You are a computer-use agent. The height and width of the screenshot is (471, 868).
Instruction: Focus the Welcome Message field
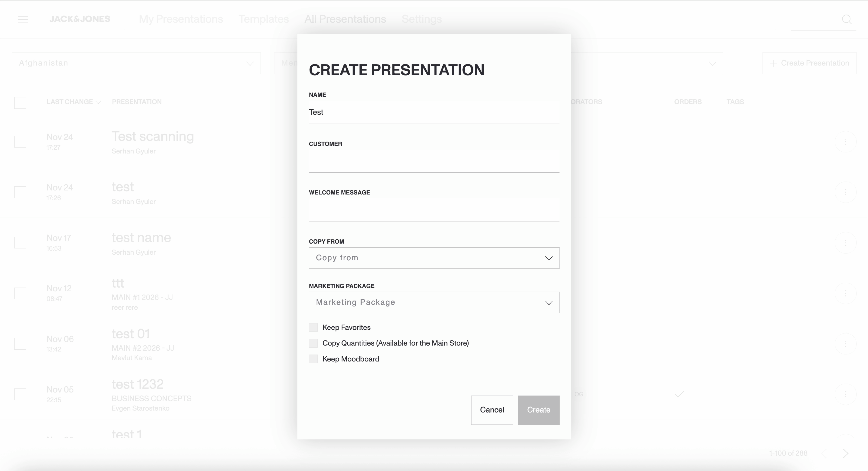(x=434, y=210)
